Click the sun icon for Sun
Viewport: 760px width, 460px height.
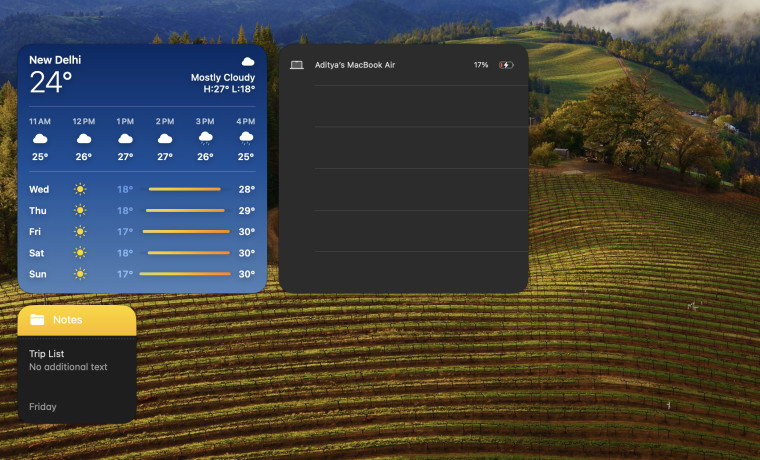pyautogui.click(x=80, y=274)
